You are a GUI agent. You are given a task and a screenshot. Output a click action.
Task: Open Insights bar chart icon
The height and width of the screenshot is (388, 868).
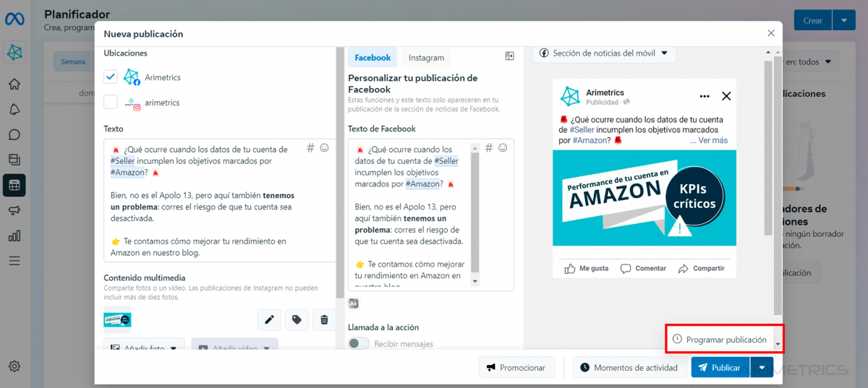point(14,236)
